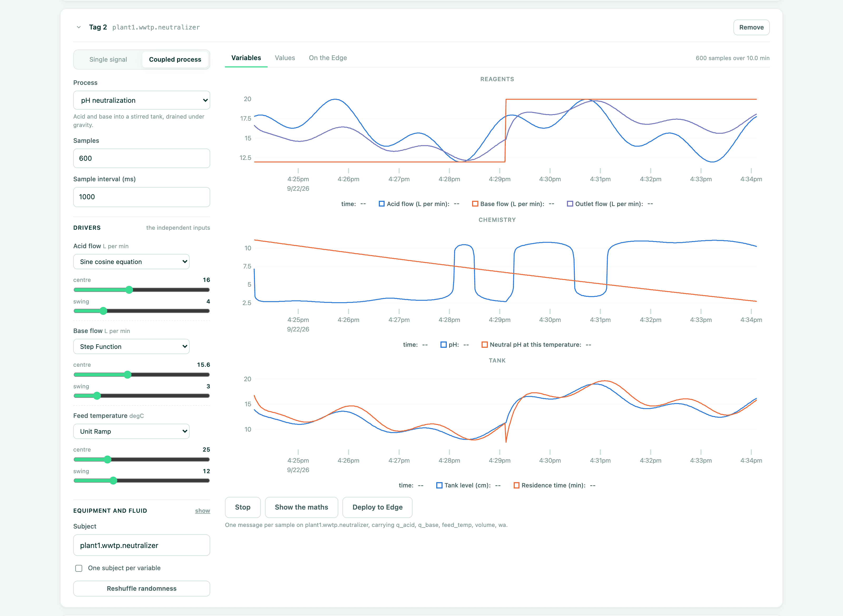The width and height of the screenshot is (843, 616).
Task: Toggle the Residence time legend swatch
Action: (516, 485)
